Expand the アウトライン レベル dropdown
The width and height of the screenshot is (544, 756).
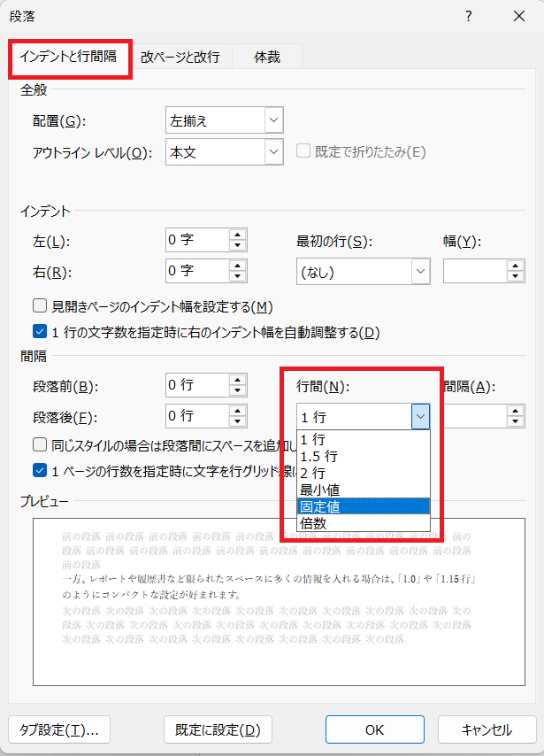point(272,152)
